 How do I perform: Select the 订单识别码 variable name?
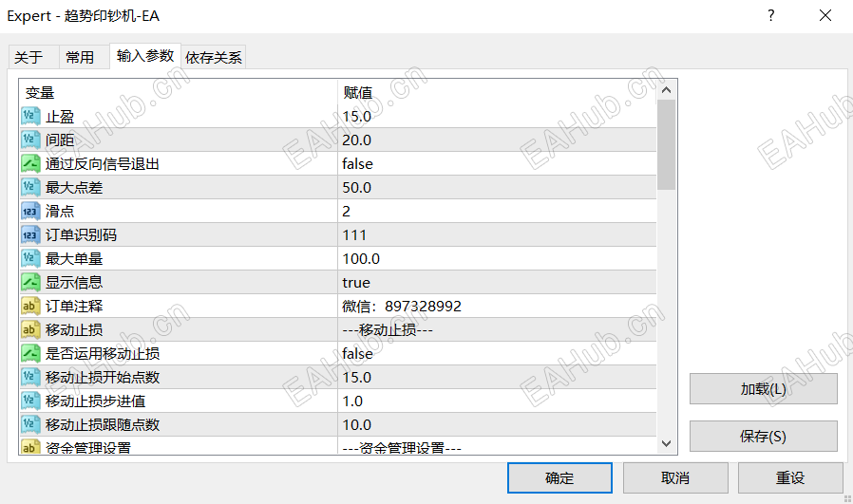[81, 234]
